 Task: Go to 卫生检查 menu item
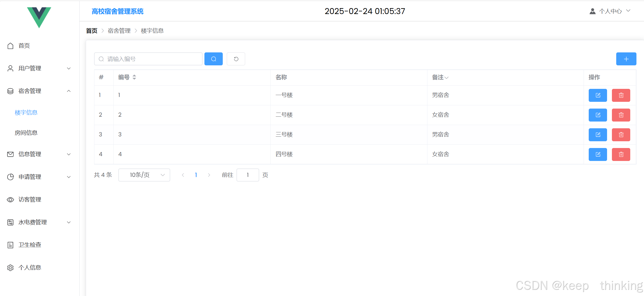[30, 245]
